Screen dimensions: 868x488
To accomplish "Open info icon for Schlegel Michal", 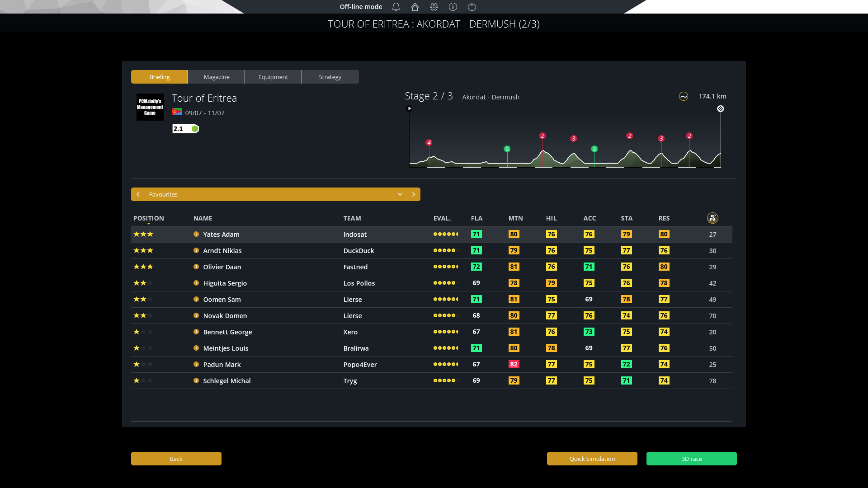I will [x=196, y=380].
